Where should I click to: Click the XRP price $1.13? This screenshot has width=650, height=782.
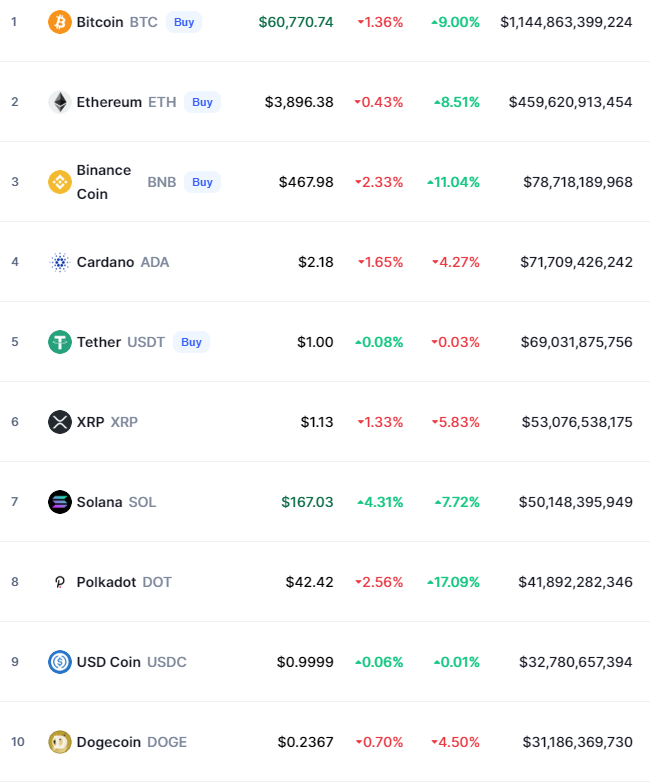[317, 422]
